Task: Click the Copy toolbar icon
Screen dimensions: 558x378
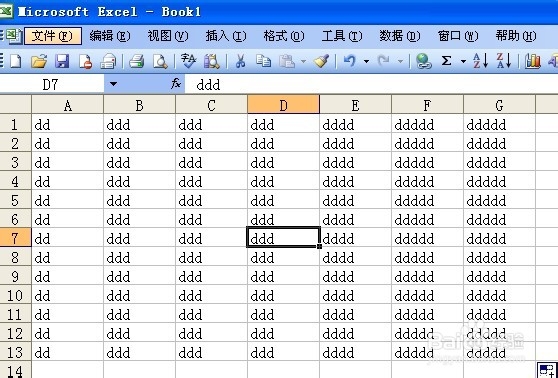Action: tap(264, 61)
